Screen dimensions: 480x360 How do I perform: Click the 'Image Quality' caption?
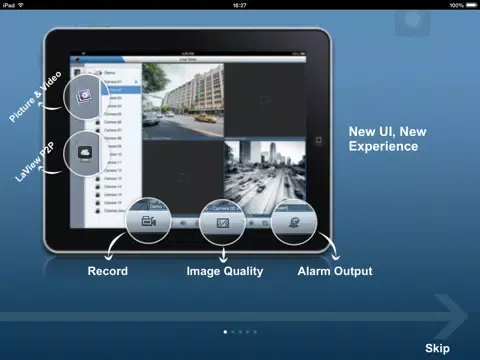(x=225, y=271)
